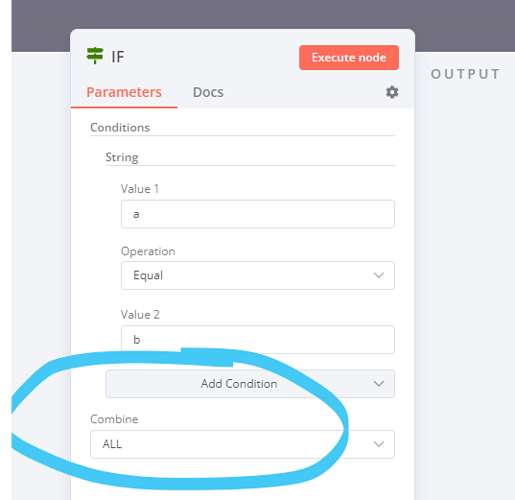Viewport: 515px width, 500px height.
Task: Click the OUTPUT panel heading
Action: (465, 74)
